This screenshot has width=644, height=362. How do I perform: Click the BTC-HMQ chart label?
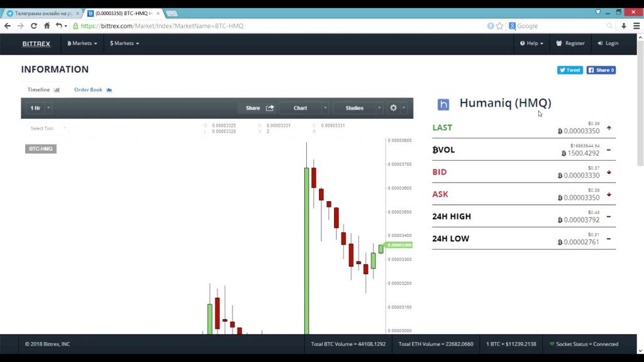pyautogui.click(x=41, y=148)
